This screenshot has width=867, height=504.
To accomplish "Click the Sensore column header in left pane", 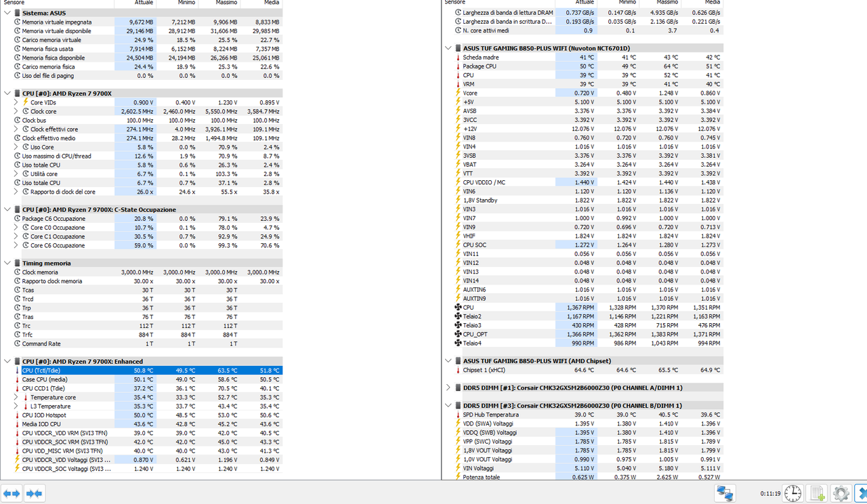I will pyautogui.click(x=58, y=3).
